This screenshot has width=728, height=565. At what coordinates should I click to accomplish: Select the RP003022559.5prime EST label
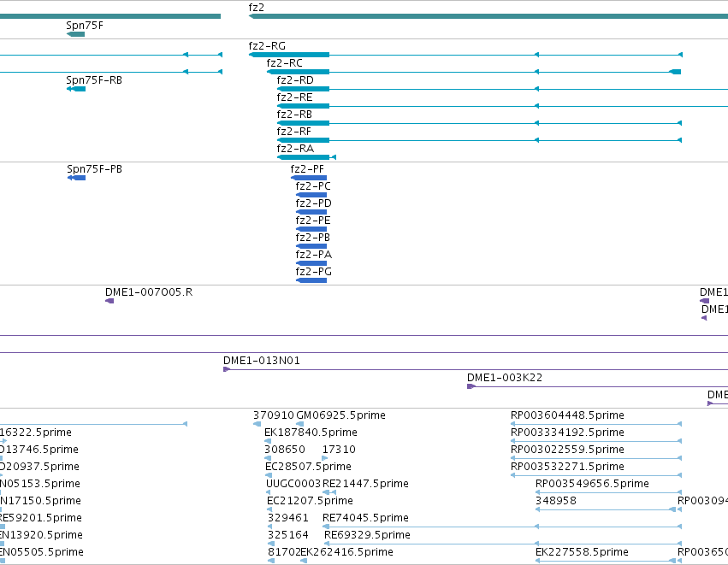(x=567, y=450)
